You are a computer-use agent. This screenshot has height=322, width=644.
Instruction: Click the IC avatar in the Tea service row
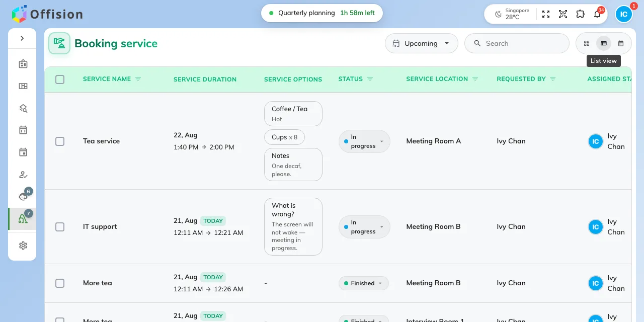coord(596,141)
